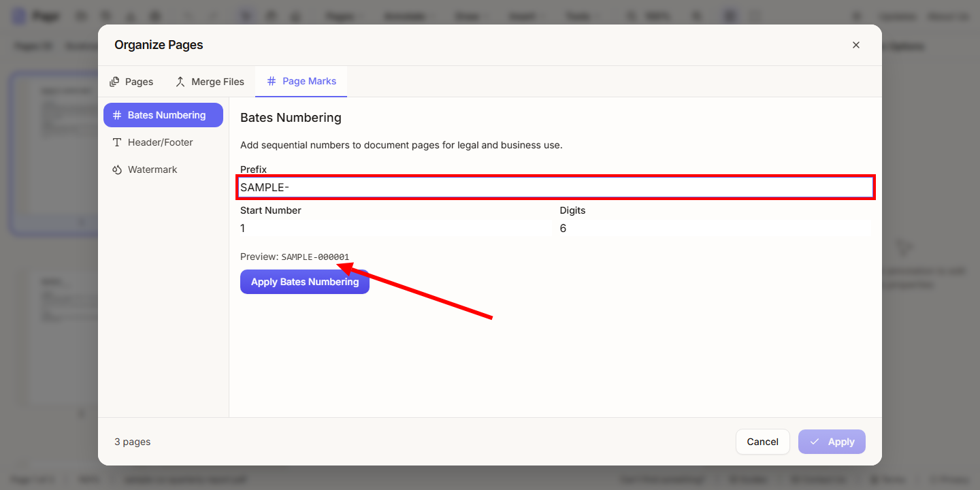The height and width of the screenshot is (490, 980).
Task: Click into the Start Number field
Action: pyautogui.click(x=395, y=229)
